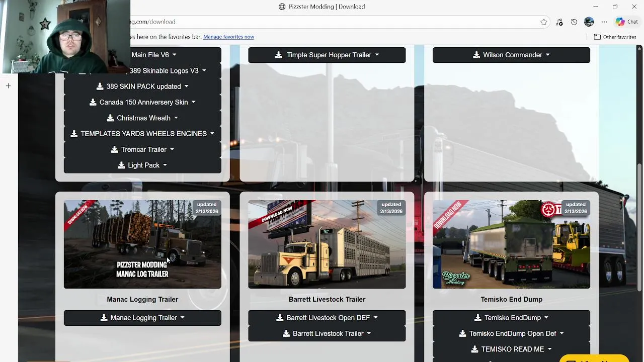This screenshot has height=362, width=644.
Task: Open the Settings and more ellipsis menu
Action: point(604,22)
